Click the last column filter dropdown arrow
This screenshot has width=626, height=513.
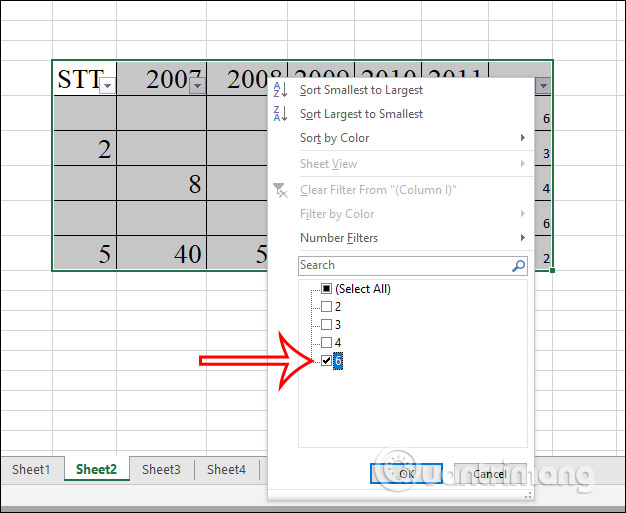click(x=543, y=86)
